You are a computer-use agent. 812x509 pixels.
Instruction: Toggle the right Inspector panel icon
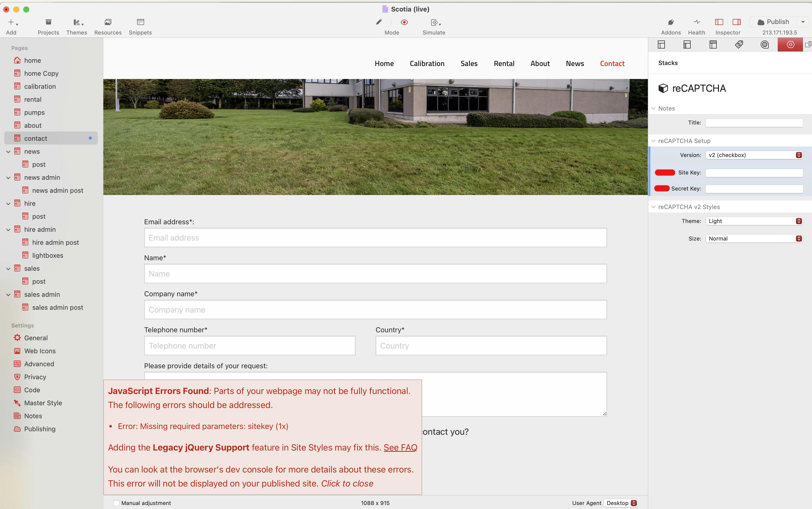click(736, 22)
